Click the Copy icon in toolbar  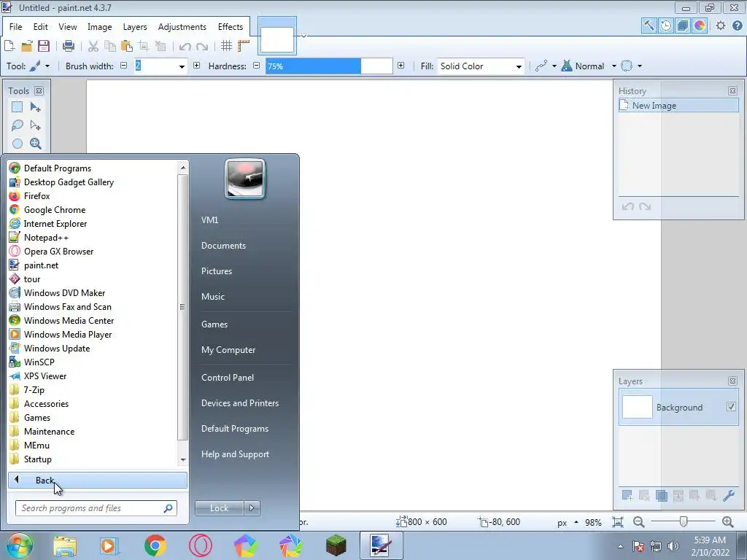[x=110, y=46]
